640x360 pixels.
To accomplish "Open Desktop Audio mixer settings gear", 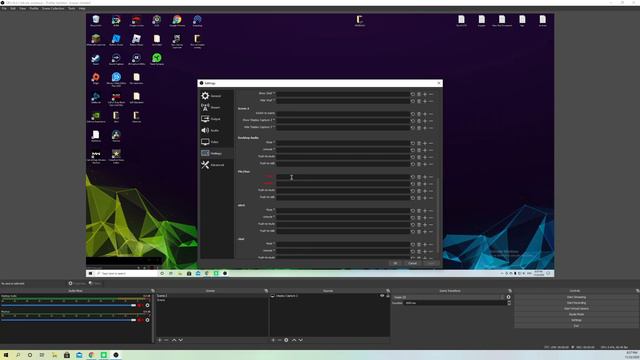I will coord(147,305).
